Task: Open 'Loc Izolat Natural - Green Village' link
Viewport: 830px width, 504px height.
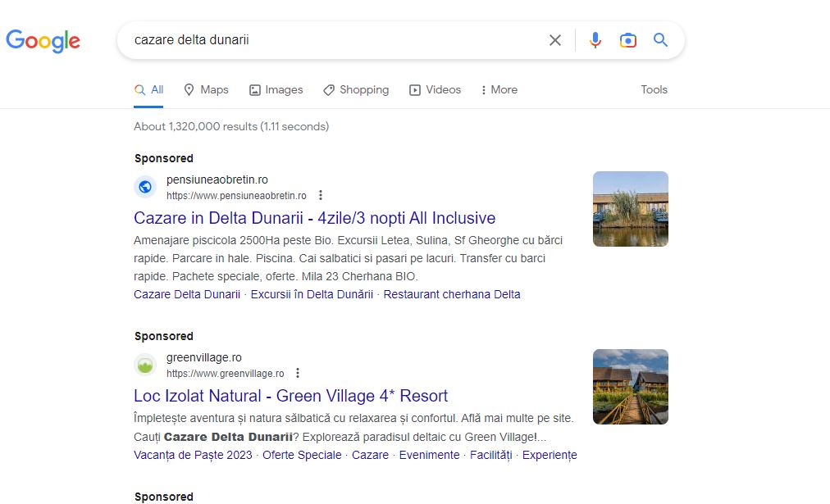Action: pyautogui.click(x=290, y=396)
